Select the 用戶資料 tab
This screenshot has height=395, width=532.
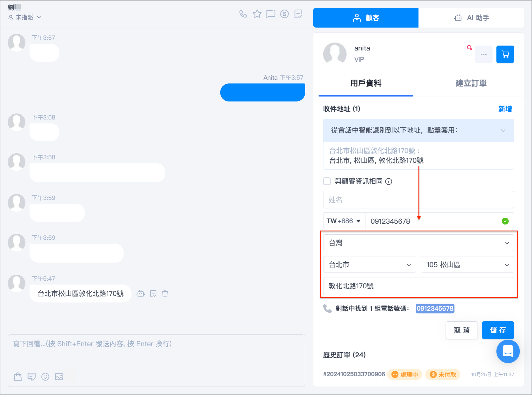(x=366, y=83)
